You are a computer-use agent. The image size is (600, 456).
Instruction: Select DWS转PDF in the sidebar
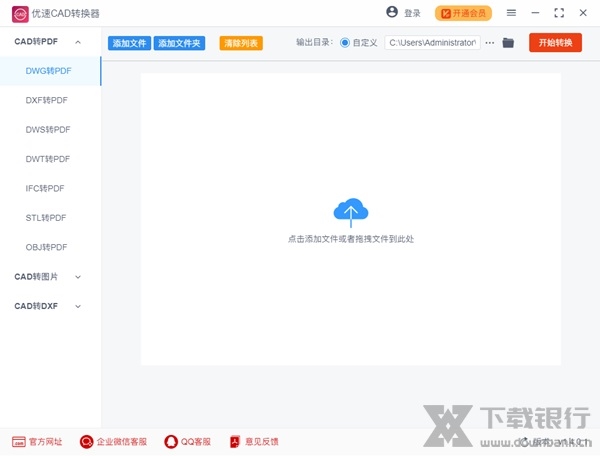point(48,130)
